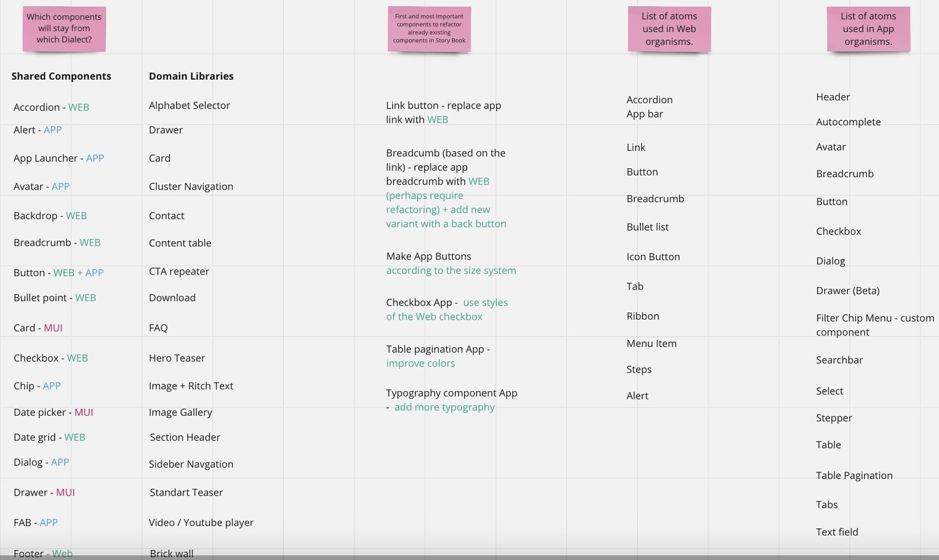Screen dimensions: 939x560
Task: Select the 'Menu Item' atom text
Action: pos(651,344)
